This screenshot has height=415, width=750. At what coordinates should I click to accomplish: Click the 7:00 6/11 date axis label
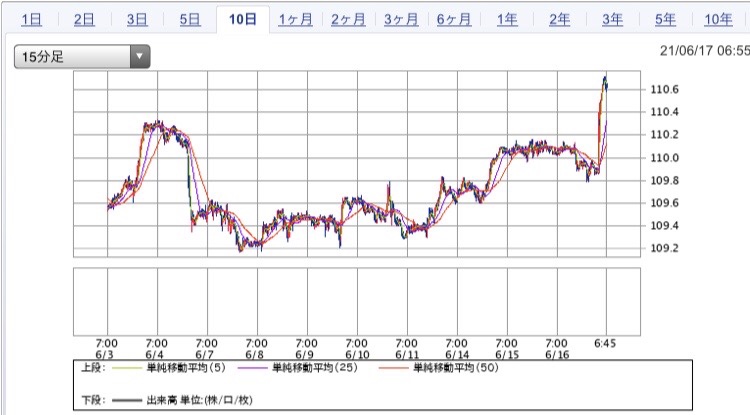point(407,349)
